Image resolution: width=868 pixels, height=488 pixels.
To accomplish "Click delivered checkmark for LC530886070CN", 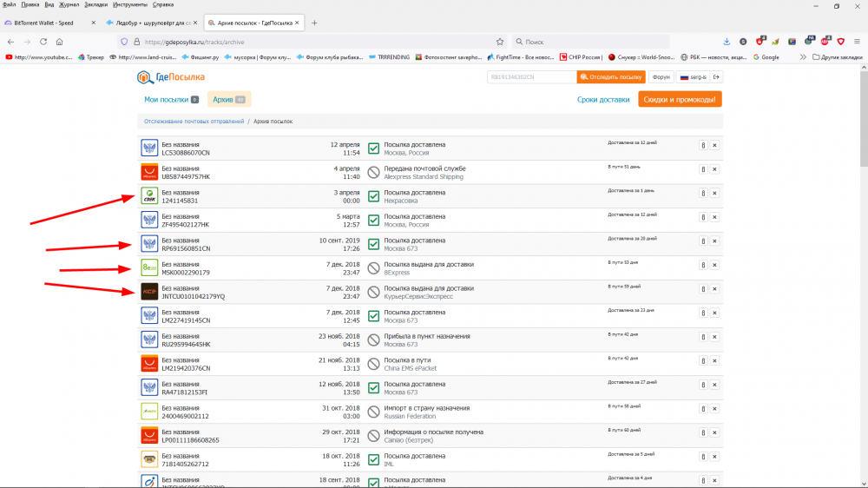I will click(x=373, y=148).
